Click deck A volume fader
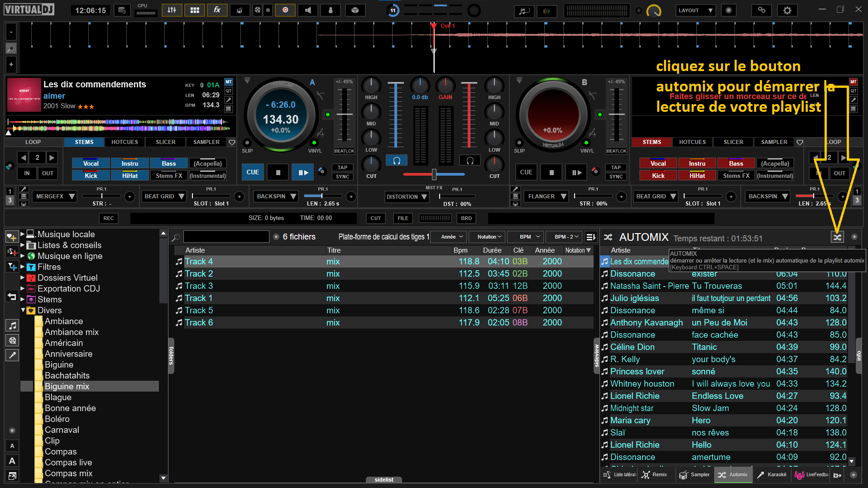This screenshot has height=488, width=868. click(396, 115)
